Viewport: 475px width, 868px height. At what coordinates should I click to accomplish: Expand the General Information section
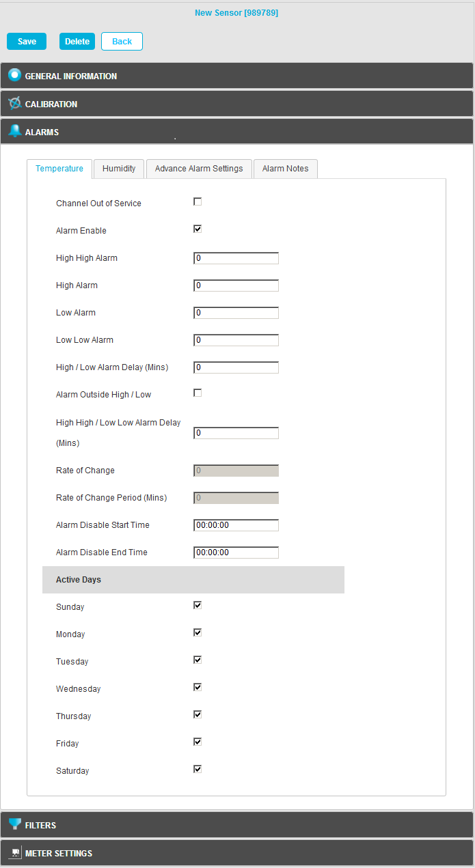(x=236, y=76)
